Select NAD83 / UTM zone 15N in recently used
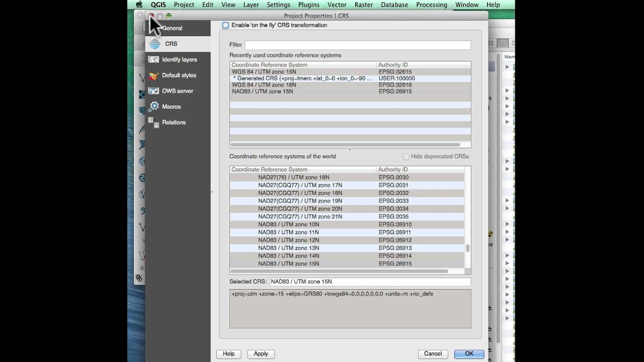644x362 pixels. 350,92
